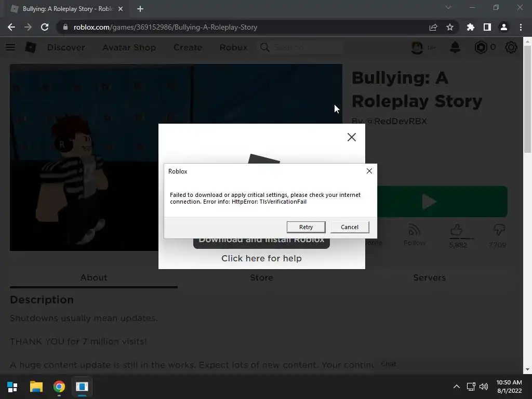
Task: Share this page via the share icon
Action: (x=433, y=27)
